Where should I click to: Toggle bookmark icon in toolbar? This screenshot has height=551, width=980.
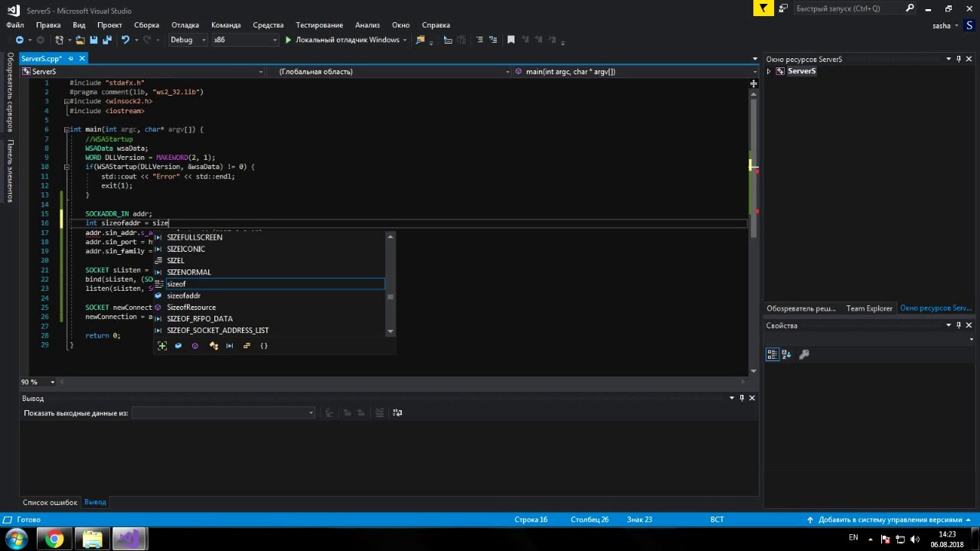[511, 40]
